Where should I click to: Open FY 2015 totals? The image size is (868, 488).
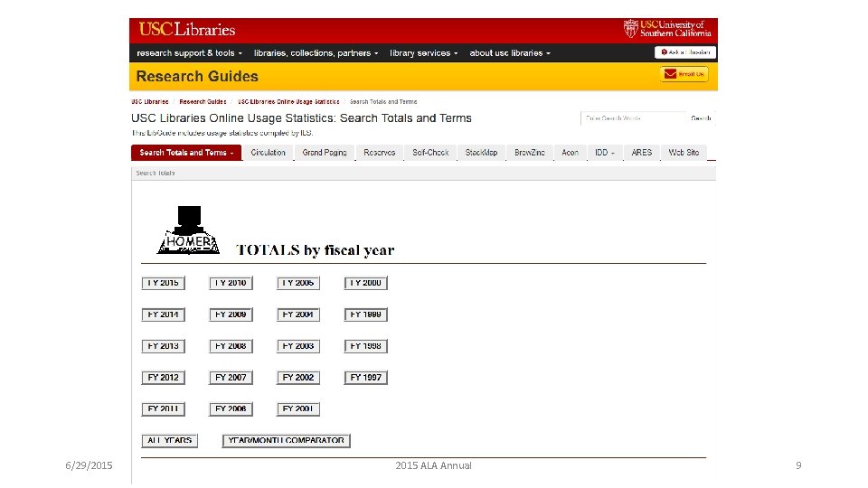click(163, 283)
